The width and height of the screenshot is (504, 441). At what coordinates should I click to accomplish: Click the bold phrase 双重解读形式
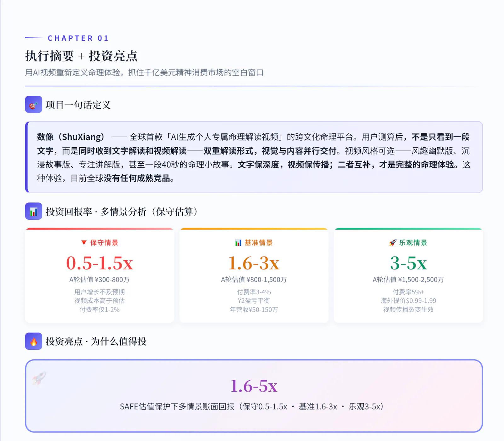(228, 151)
